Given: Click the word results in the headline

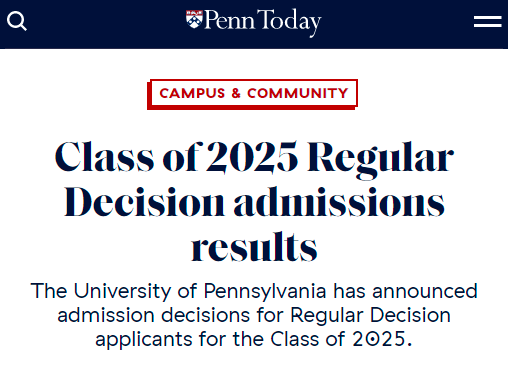Looking at the screenshot, I should tap(254, 247).
